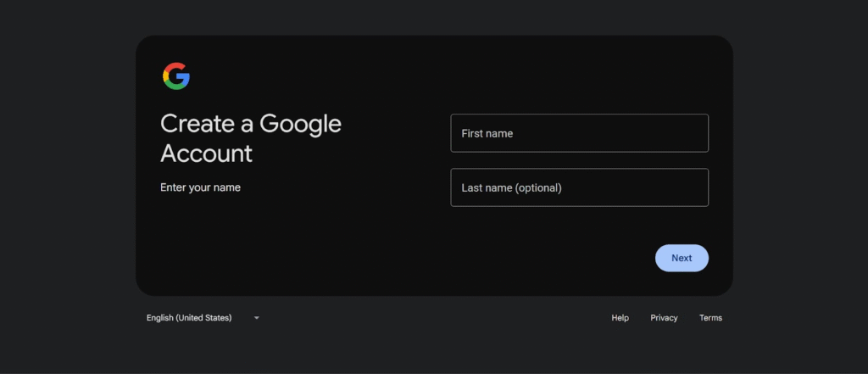Click the 'Create a Google Account' heading
The width and height of the screenshot is (868, 374).
251,138
